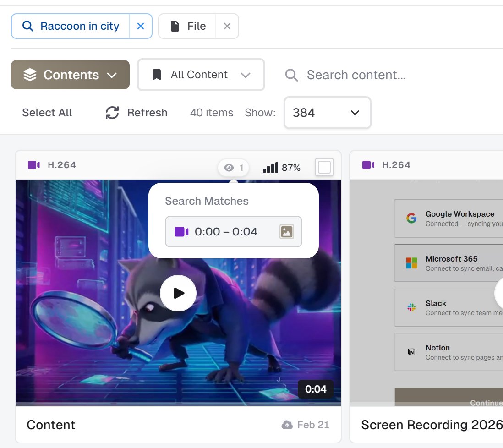
Task: Remove the File filter chip
Action: 227,26
